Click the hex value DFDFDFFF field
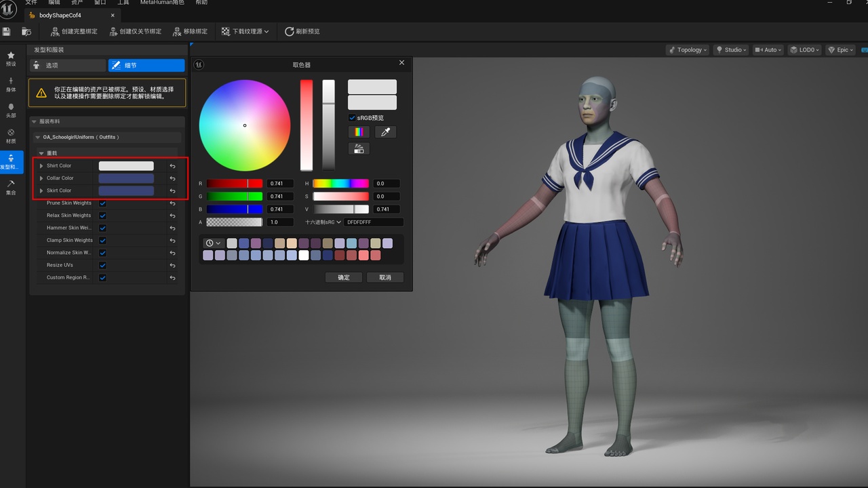 (x=374, y=222)
